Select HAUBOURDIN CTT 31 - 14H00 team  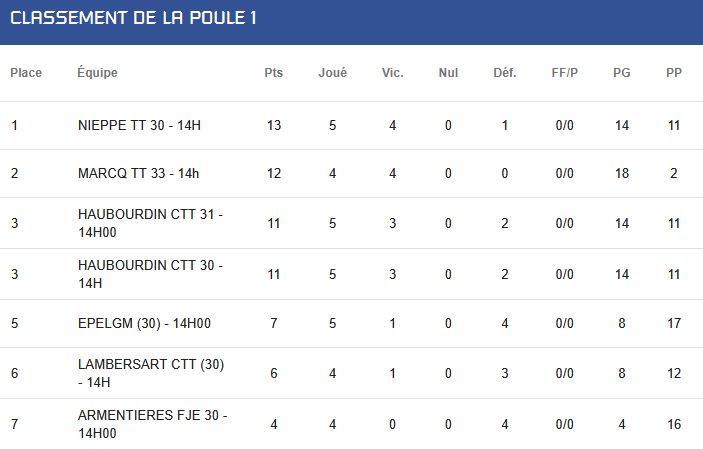point(150,223)
